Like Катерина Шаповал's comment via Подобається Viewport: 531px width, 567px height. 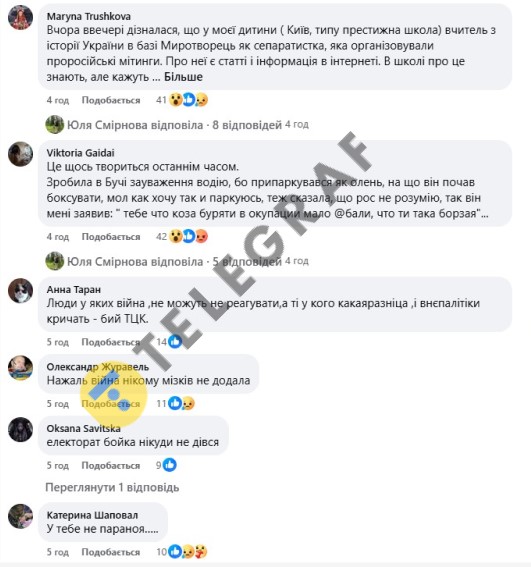point(111,552)
